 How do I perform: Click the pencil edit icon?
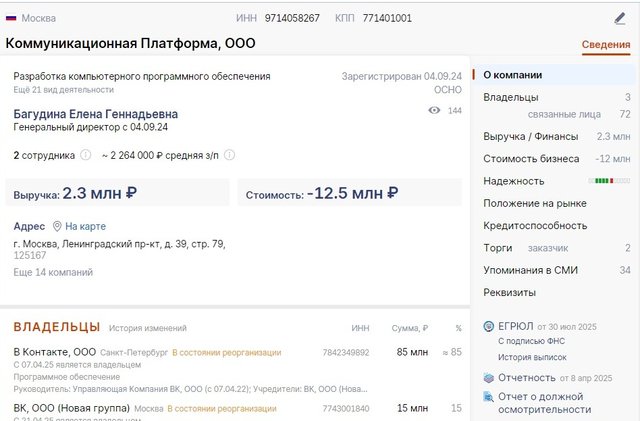(x=620, y=18)
